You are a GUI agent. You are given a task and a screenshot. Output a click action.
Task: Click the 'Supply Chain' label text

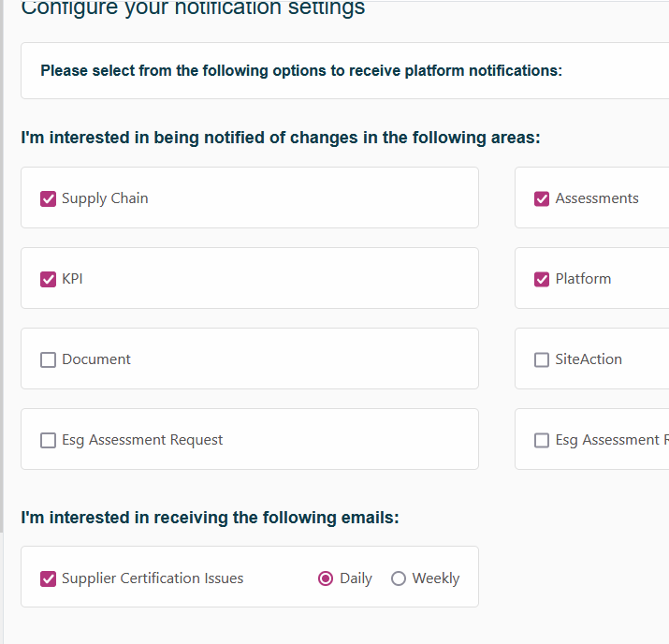[x=105, y=198]
